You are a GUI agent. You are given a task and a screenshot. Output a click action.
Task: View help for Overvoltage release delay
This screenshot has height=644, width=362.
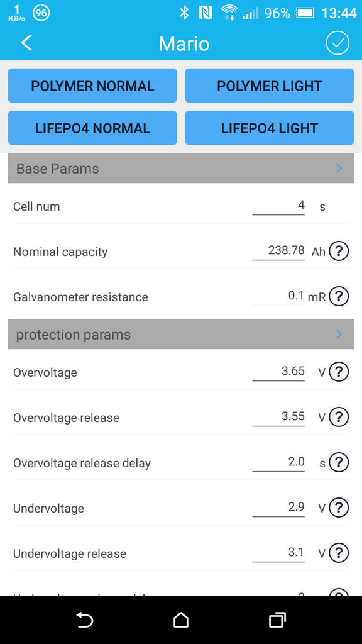[x=339, y=462]
